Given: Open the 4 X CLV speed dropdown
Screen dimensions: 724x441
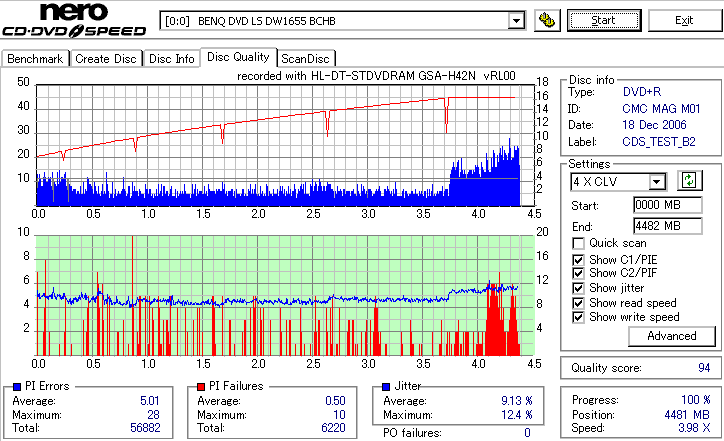Looking at the screenshot, I should (x=656, y=182).
